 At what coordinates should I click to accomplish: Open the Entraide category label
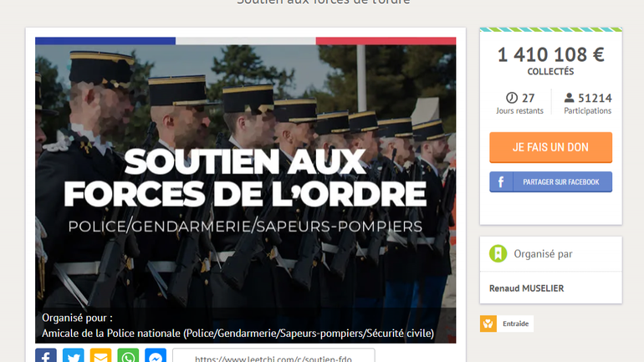coord(515,324)
